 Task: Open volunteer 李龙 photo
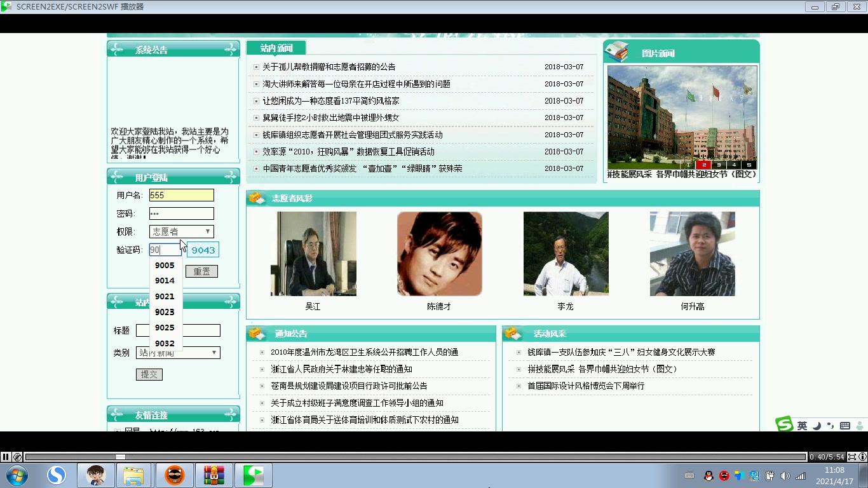[566, 254]
